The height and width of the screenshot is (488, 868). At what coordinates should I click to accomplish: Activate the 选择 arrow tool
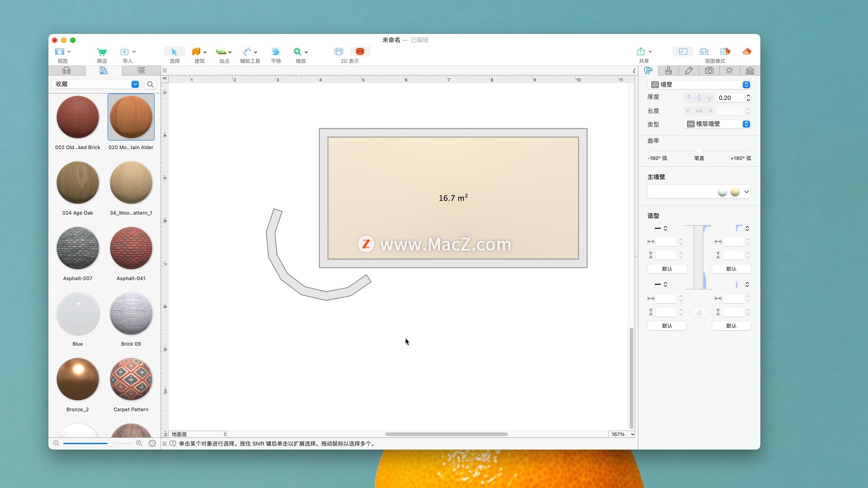coord(174,52)
